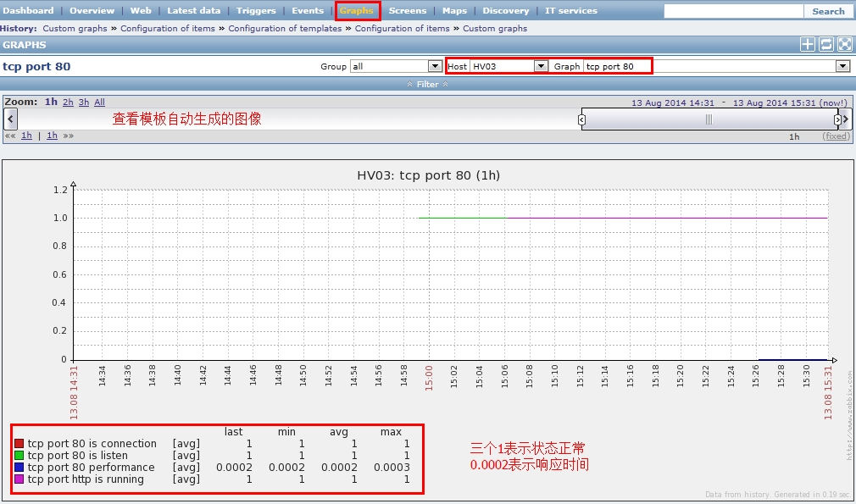Expand the Filter bar

(427, 85)
